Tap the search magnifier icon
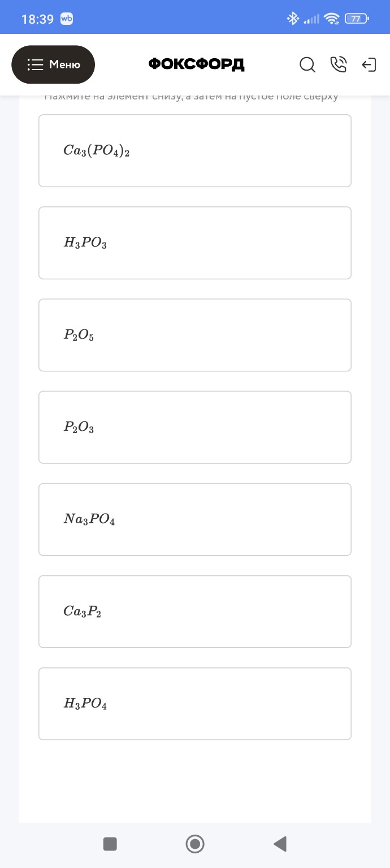Viewport: 390px width, 868px height. pyautogui.click(x=307, y=65)
